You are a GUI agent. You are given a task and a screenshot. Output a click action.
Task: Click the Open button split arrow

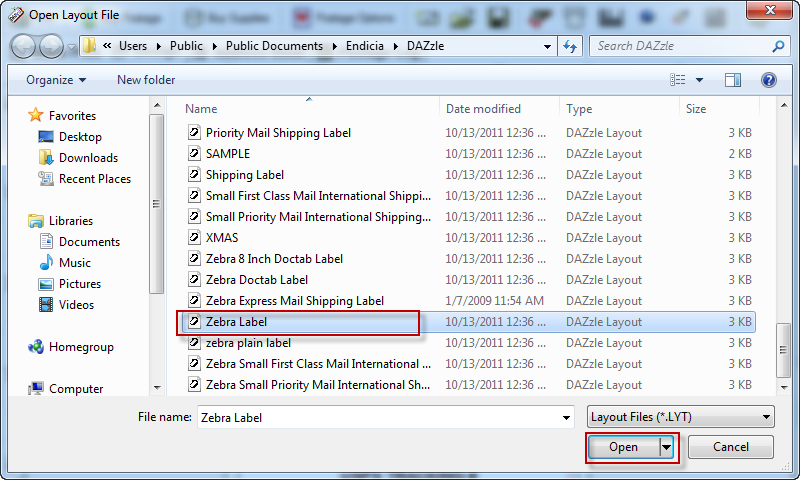[666, 447]
